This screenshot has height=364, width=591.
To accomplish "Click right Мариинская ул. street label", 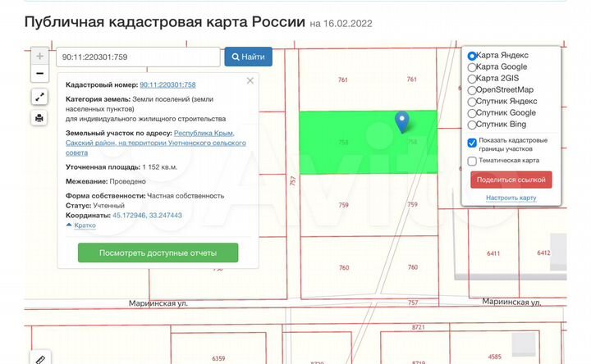I will coord(511,302).
